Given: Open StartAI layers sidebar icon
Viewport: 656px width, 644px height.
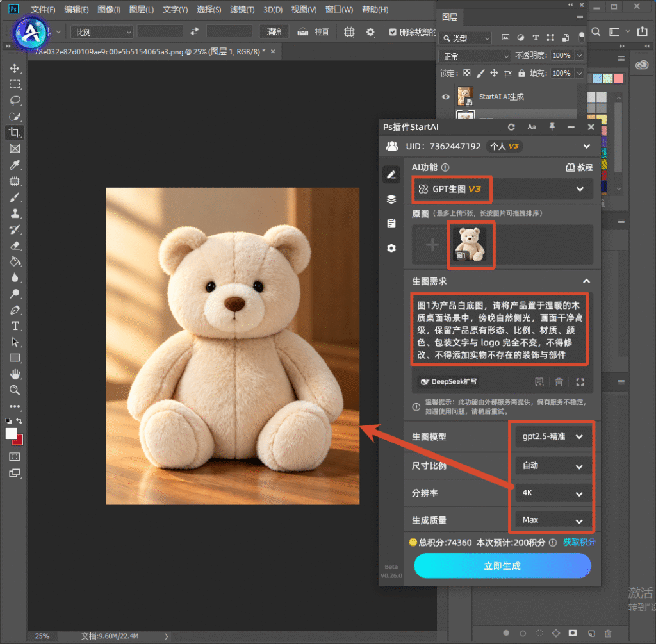Looking at the screenshot, I should (391, 199).
